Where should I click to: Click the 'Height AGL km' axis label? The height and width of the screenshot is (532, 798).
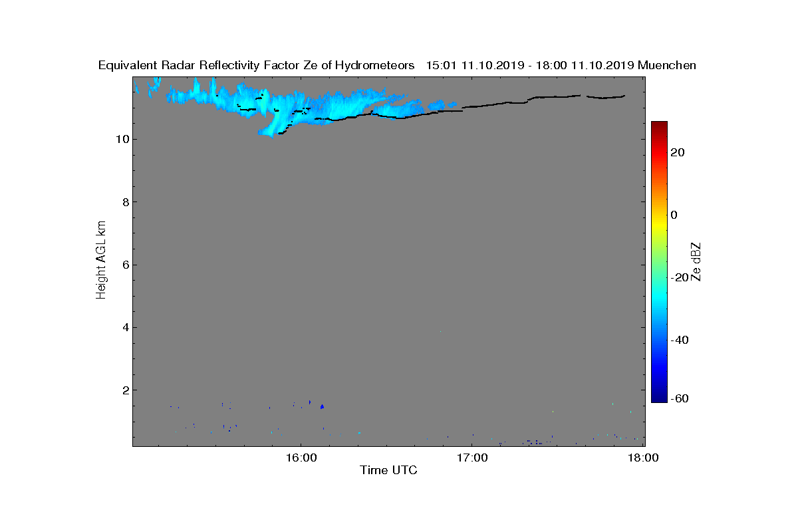[101, 261]
